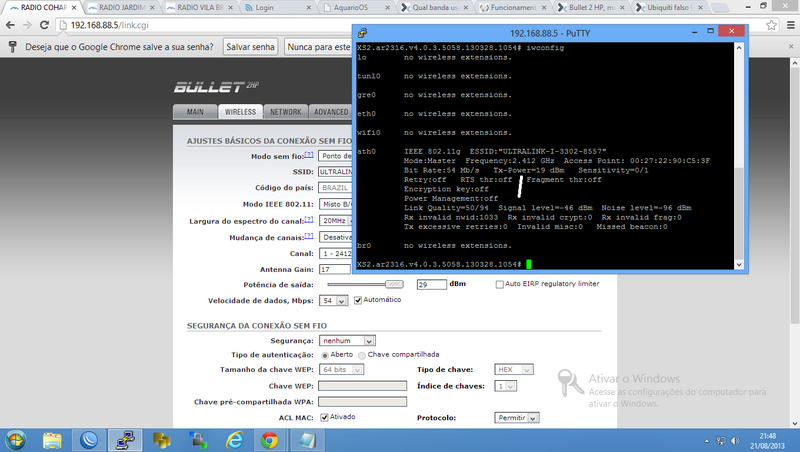Image resolution: width=800 pixels, height=452 pixels.
Task: Select Aberto authentication type
Action: pos(325,355)
